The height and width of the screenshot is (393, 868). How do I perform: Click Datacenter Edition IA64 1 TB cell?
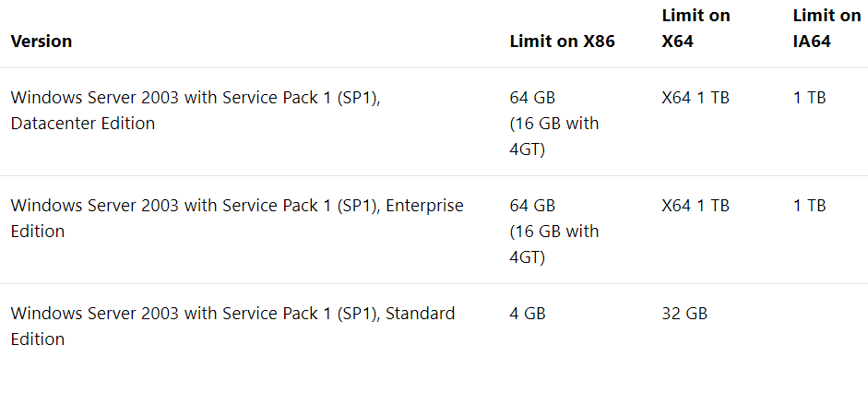[x=809, y=98]
